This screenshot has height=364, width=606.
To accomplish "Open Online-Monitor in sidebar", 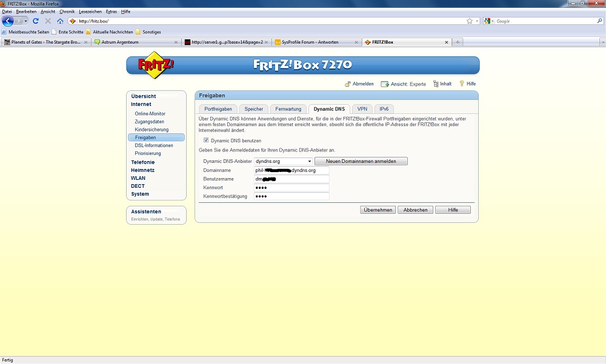I will coord(150,114).
